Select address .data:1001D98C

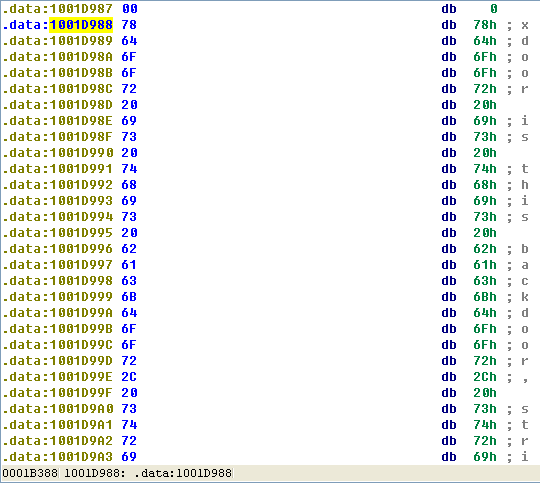tap(58, 89)
